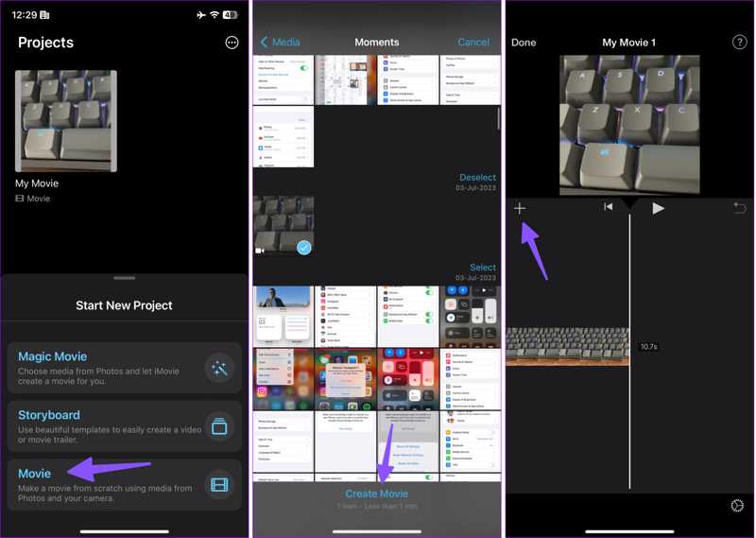
Task: Tap the battery status indicator
Action: pos(230,15)
